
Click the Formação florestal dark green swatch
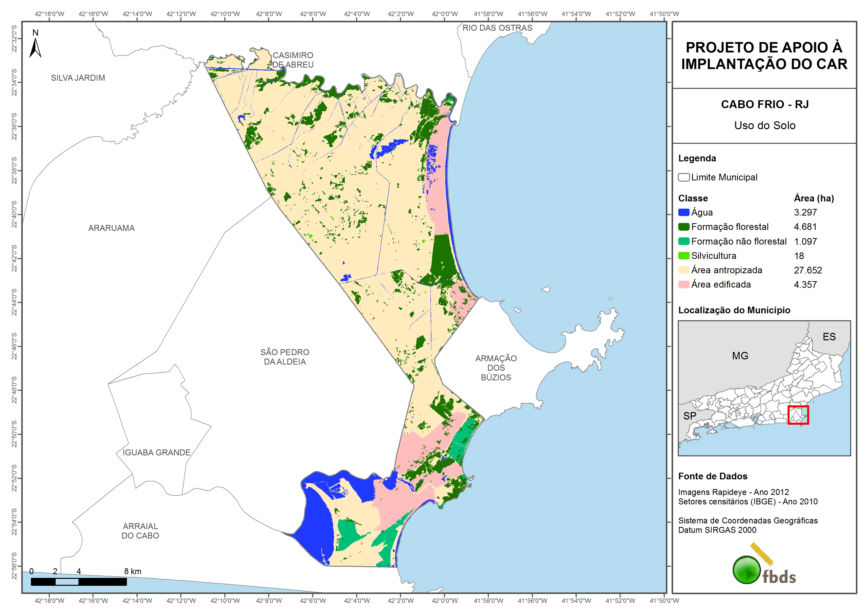683,227
